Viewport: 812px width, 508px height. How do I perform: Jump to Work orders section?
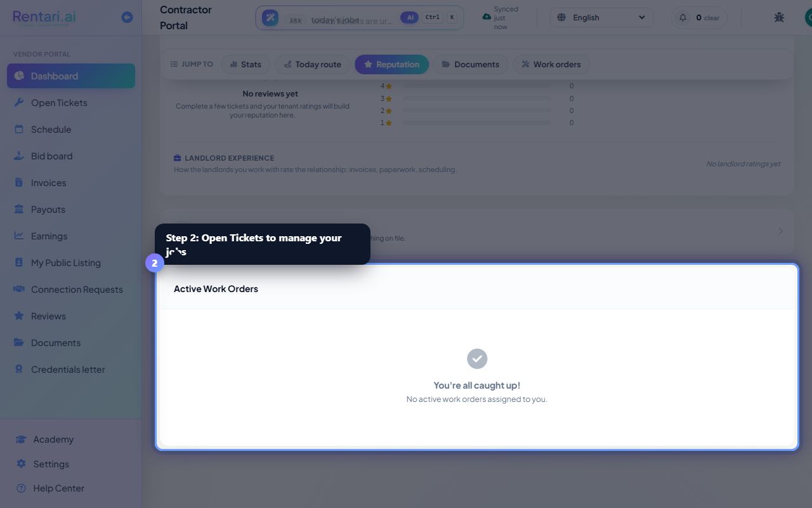551,64
